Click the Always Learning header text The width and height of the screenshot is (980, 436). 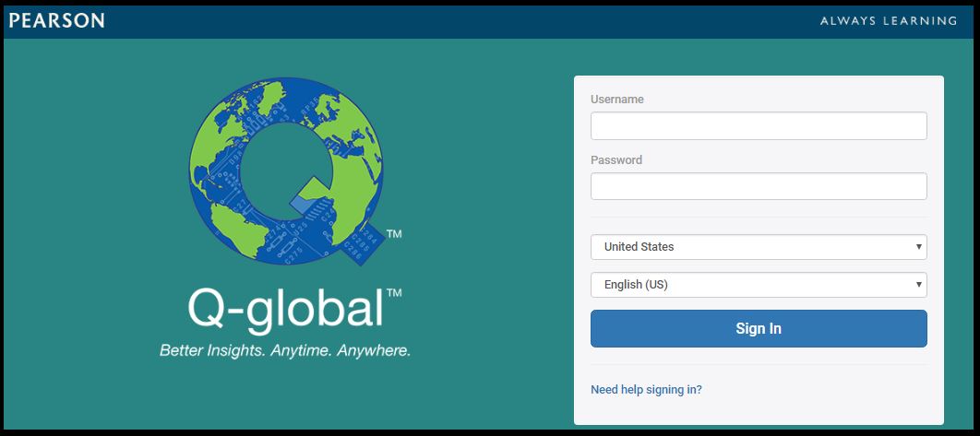pos(888,21)
